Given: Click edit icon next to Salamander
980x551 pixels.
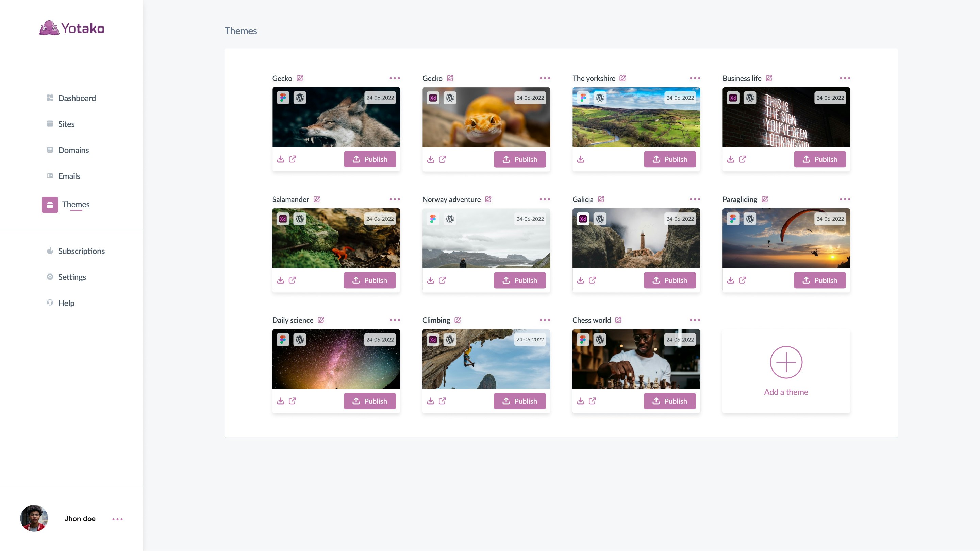Looking at the screenshot, I should (317, 199).
